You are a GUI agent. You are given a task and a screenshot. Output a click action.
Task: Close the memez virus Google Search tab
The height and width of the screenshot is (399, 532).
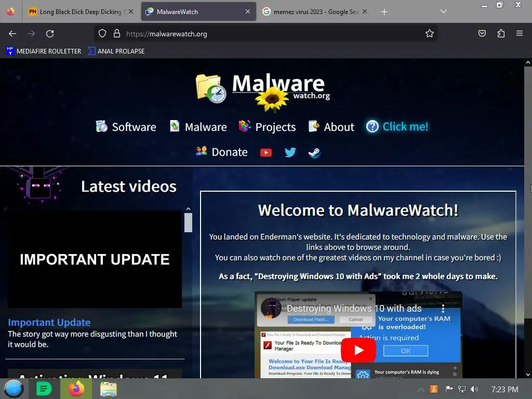click(365, 11)
